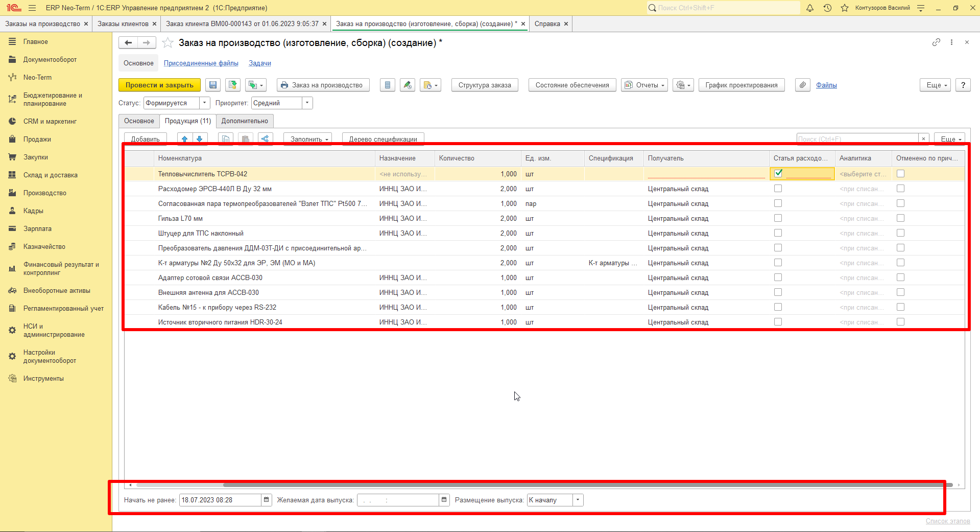980x532 pixels.
Task: Uncheck Статья расходов box for Тепловычислитель ТСРВ-042
Action: click(778, 173)
